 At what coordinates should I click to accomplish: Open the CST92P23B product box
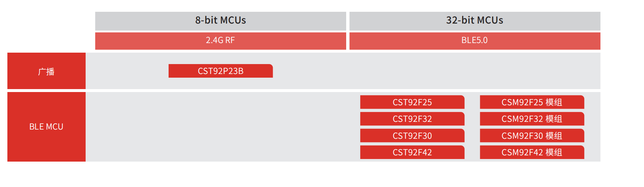tap(220, 71)
